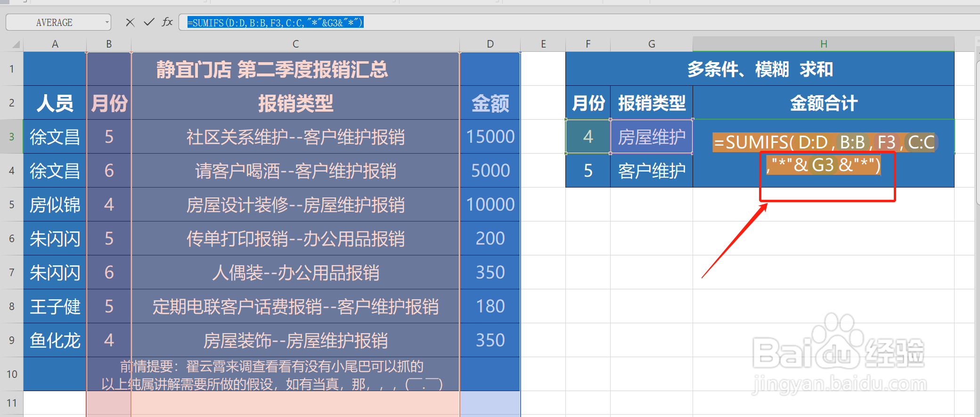The height and width of the screenshot is (417, 980).
Task: Select column D header
Action: [x=490, y=44]
